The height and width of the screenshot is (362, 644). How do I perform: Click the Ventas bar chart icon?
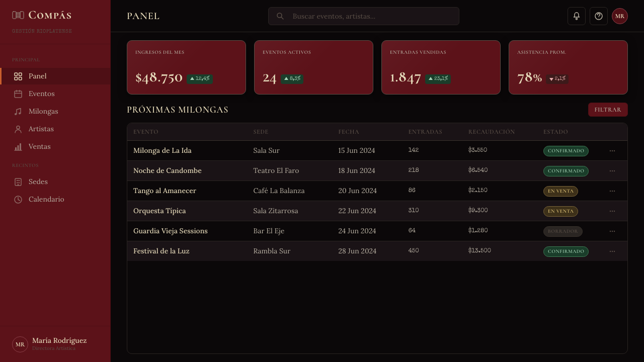coord(18,147)
